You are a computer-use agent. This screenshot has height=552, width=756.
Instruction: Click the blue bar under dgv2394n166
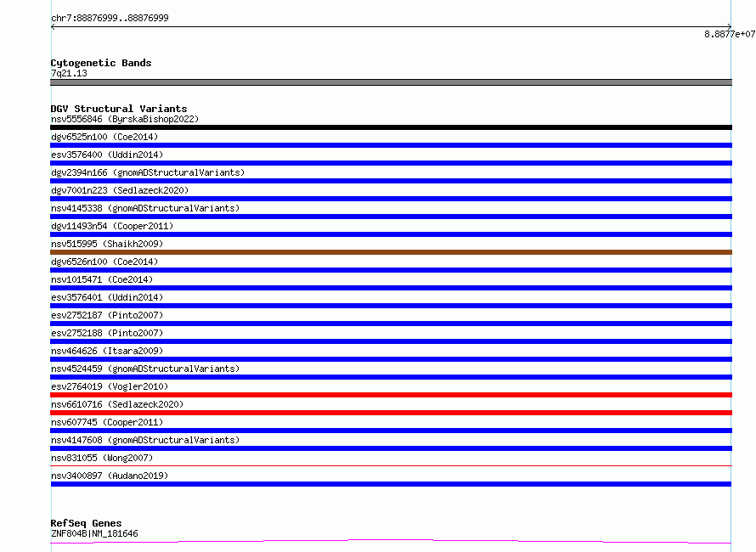click(391, 181)
